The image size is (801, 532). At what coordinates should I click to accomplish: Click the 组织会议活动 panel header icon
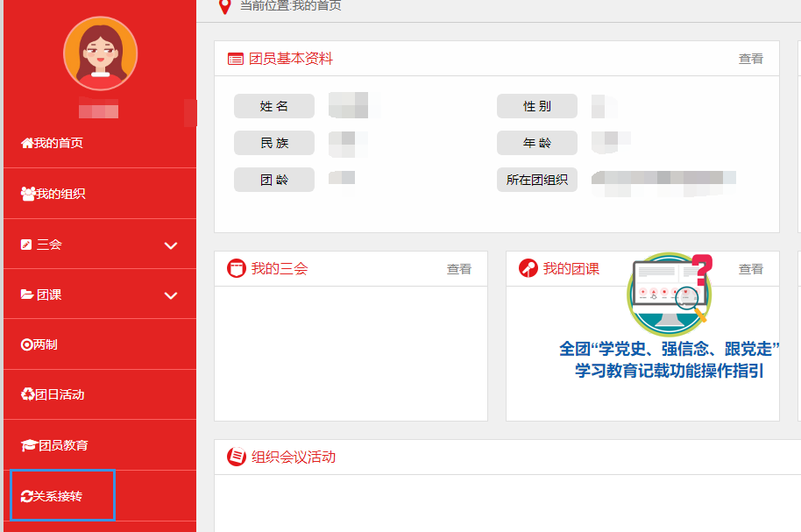coord(236,457)
